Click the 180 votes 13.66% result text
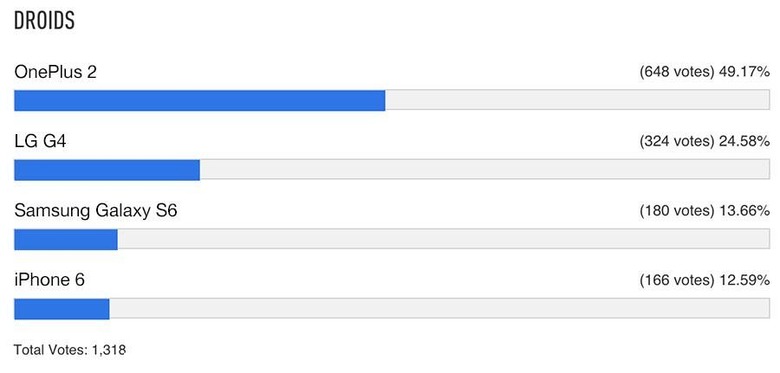This screenshot has height=373, width=780. point(704,211)
